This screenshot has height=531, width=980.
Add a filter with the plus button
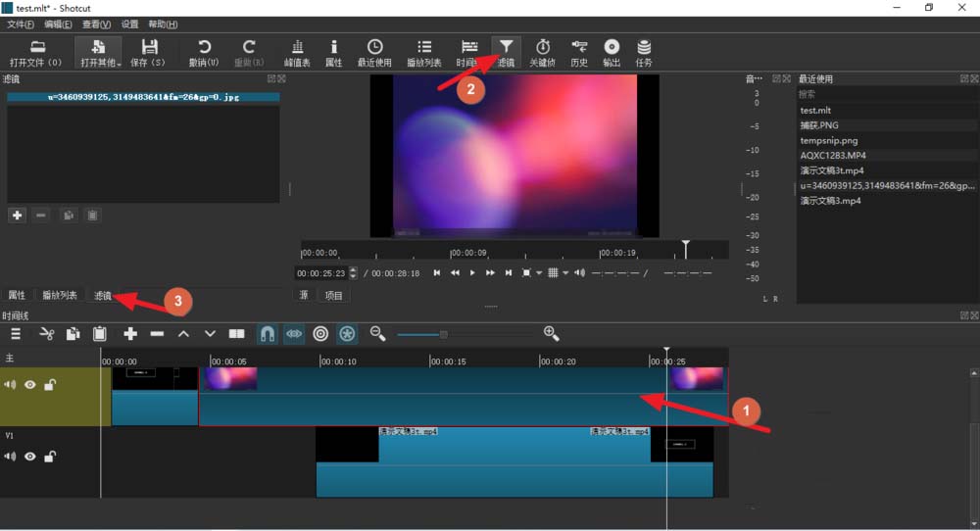point(17,216)
